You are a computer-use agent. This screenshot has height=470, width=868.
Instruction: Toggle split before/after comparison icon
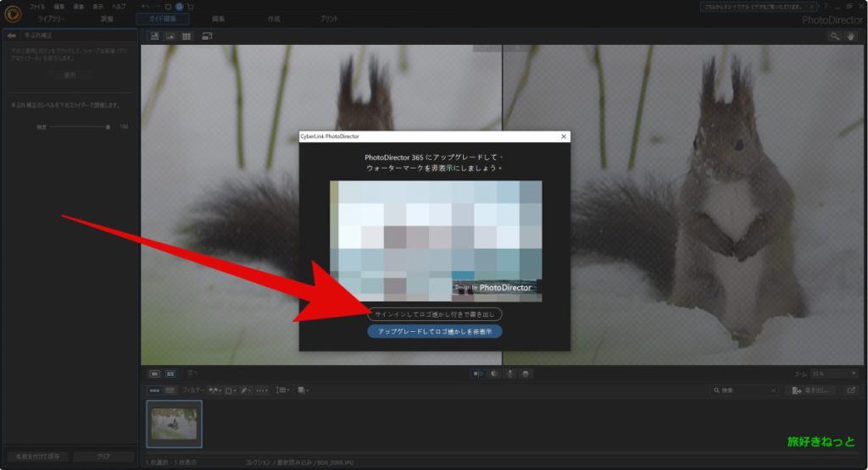[x=478, y=373]
